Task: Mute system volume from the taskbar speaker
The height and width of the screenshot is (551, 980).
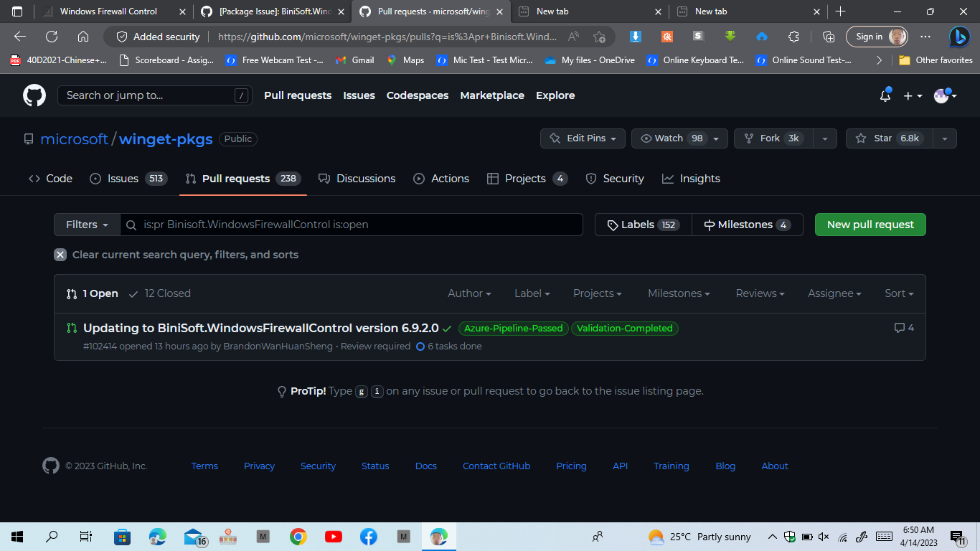Action: [x=824, y=536]
